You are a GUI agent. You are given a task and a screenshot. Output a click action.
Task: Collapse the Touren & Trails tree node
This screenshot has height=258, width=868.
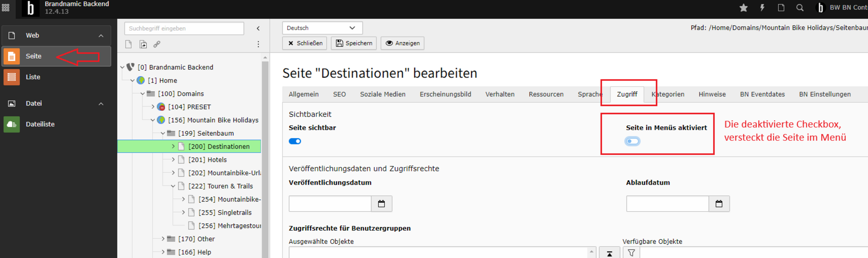(x=173, y=186)
